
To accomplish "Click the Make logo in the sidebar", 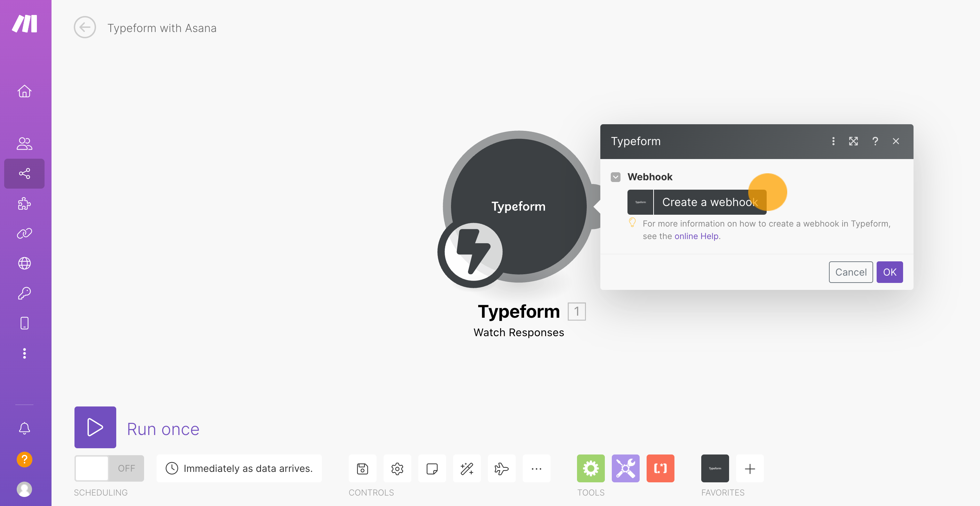I will (24, 24).
